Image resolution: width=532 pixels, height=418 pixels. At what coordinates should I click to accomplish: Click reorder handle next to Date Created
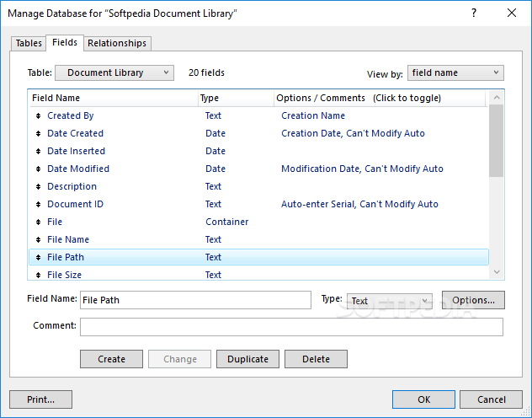38,133
